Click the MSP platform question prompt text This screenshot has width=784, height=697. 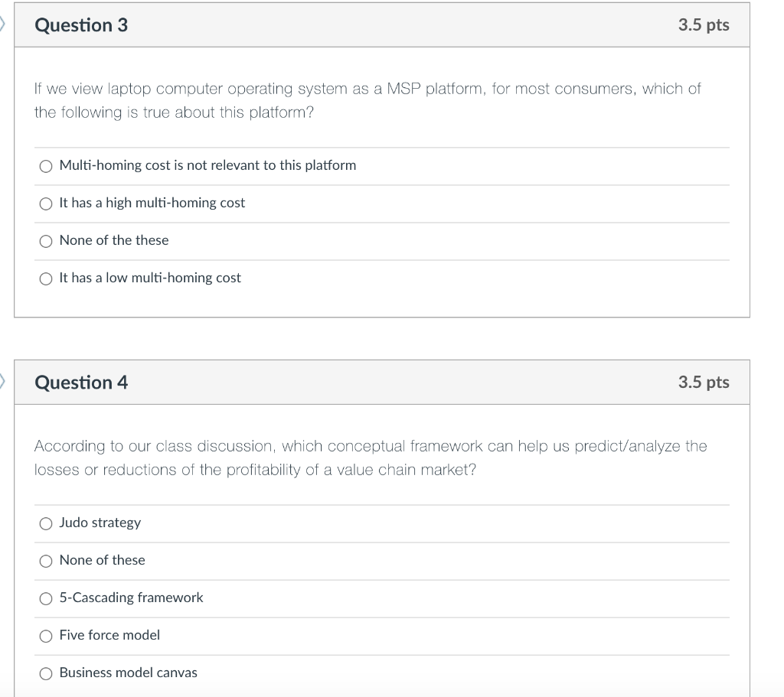[x=367, y=99]
